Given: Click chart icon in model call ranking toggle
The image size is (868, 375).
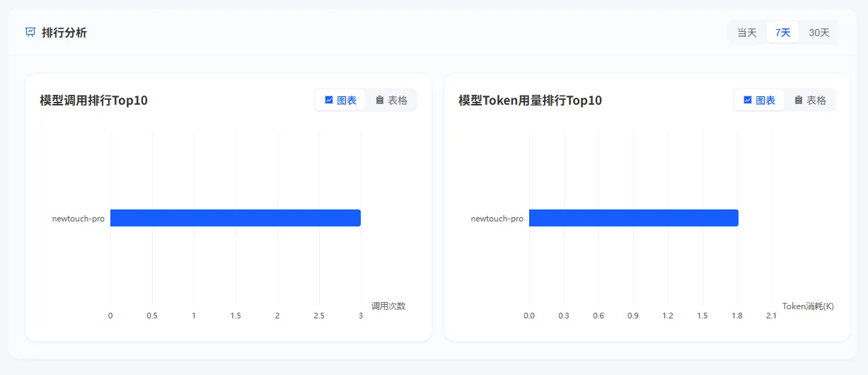Looking at the screenshot, I should 329,100.
